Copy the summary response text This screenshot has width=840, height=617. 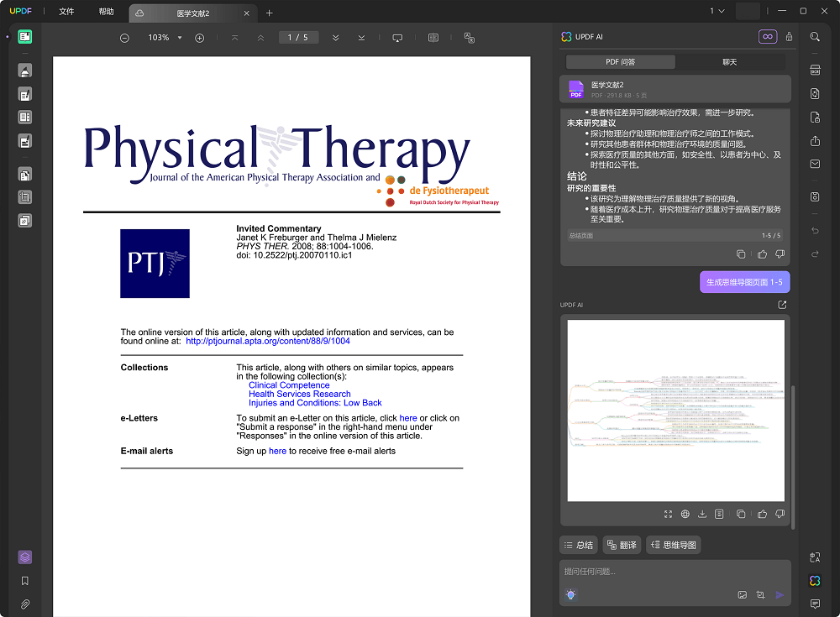tap(741, 254)
